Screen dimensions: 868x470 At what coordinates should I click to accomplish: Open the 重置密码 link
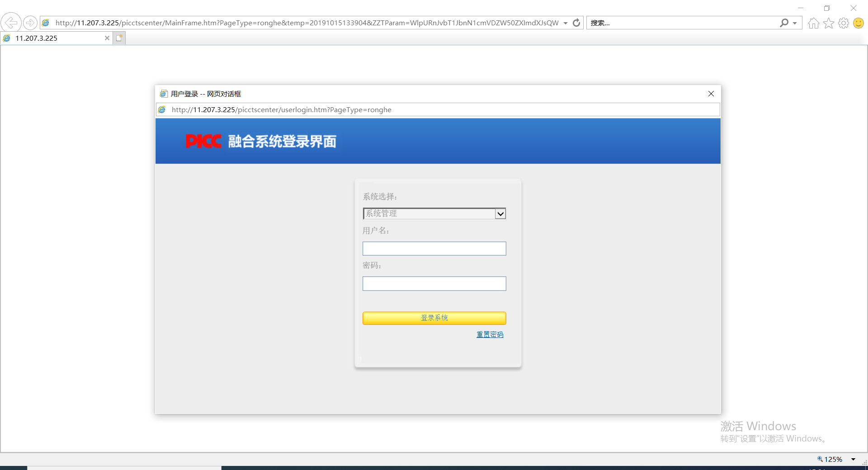490,334
